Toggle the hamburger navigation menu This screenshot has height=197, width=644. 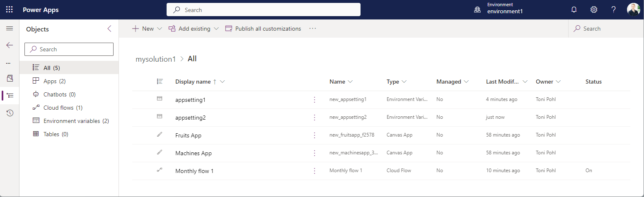pyautogui.click(x=10, y=29)
